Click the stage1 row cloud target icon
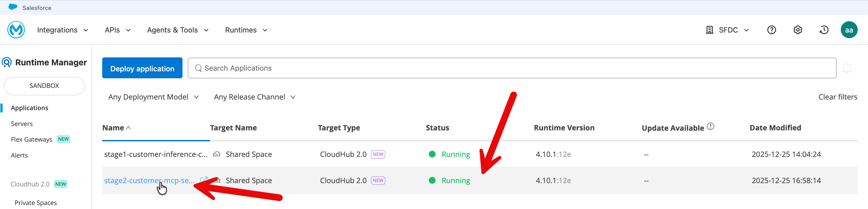Image resolution: width=868 pixels, height=209 pixels. tap(217, 154)
